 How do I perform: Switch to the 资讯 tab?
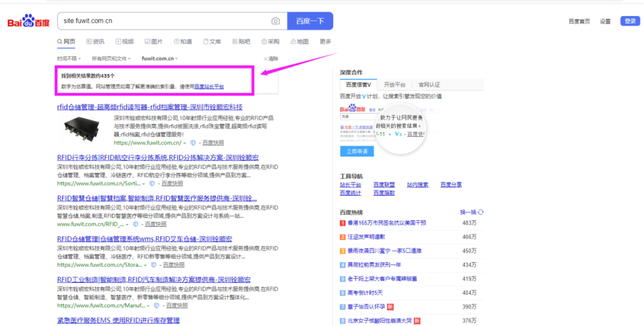[95, 42]
